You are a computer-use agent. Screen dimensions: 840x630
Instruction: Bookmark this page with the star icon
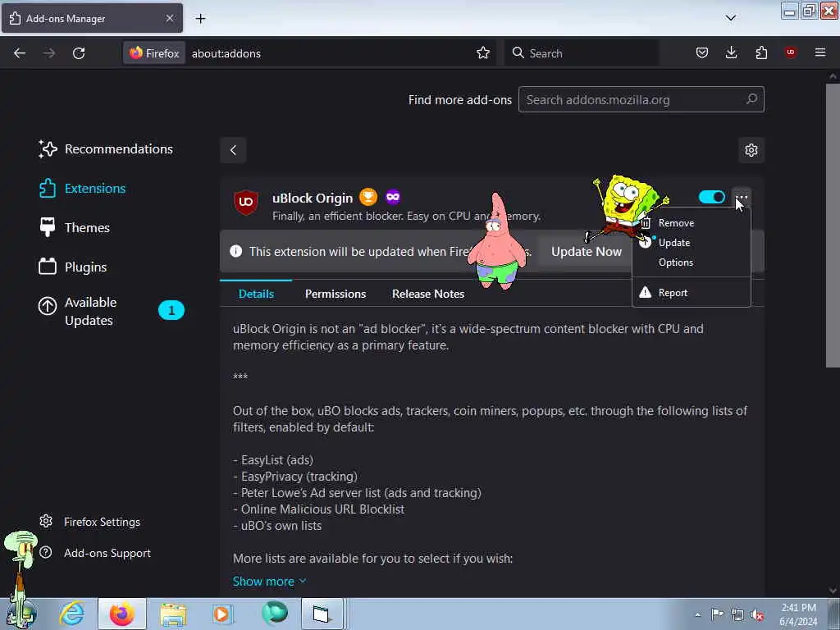click(483, 53)
